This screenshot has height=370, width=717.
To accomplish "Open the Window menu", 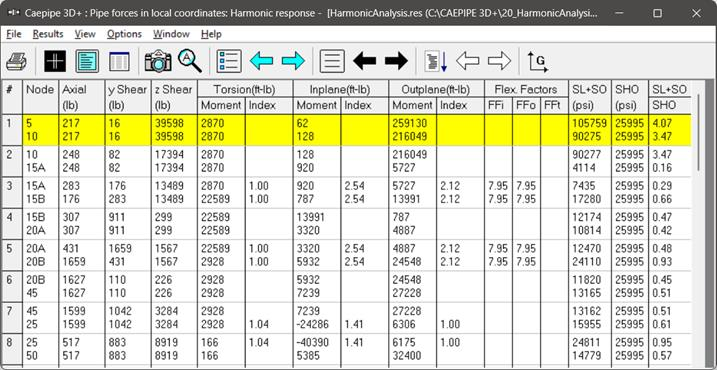I will [x=171, y=34].
